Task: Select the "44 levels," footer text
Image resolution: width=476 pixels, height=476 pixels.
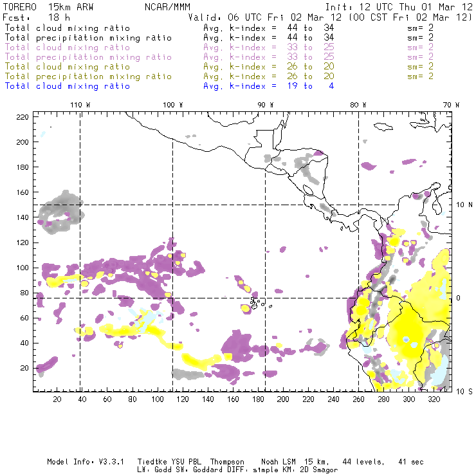Action: pyautogui.click(x=363, y=462)
